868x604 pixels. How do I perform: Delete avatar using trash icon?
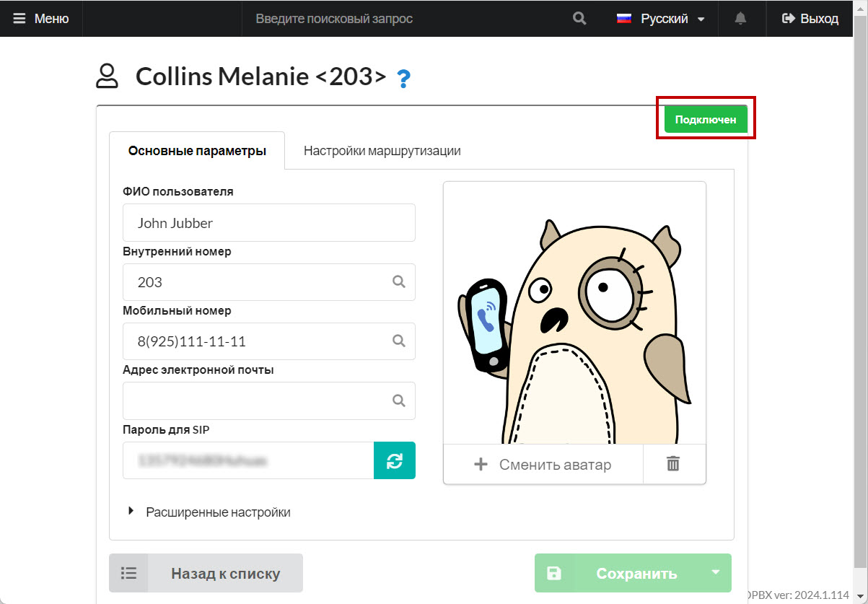tap(673, 464)
